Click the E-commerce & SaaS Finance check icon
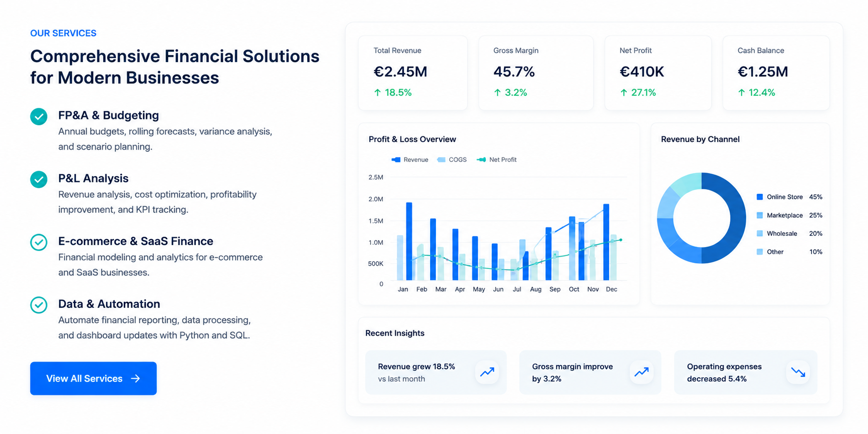The width and height of the screenshot is (868, 434). (39, 242)
